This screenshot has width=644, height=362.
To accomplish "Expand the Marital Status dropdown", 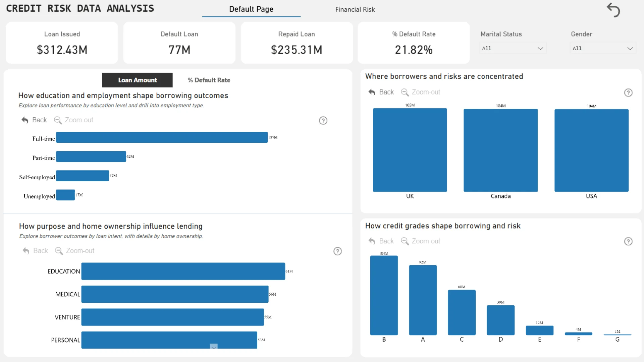I will (513, 48).
